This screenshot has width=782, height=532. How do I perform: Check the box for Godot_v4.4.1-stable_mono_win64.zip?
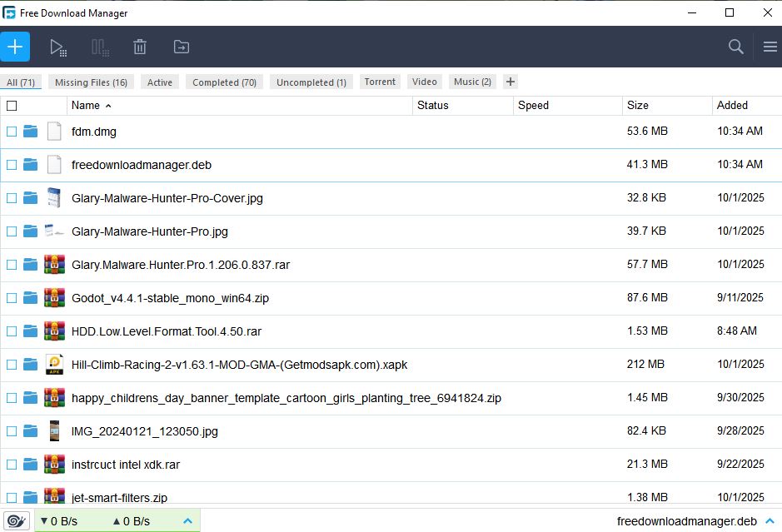click(x=12, y=298)
